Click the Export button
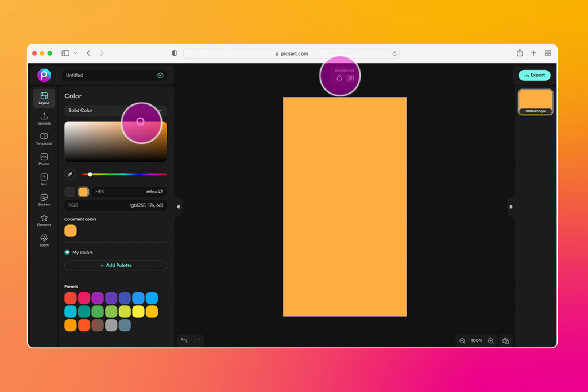Viewport: 588px width, 392px height. (534, 75)
